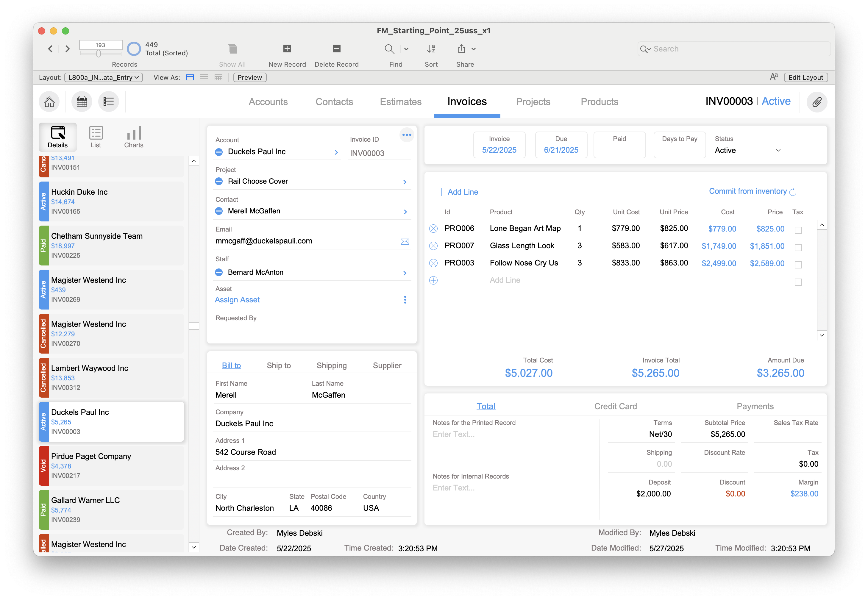Toggle tax checkbox on empty Add Line row
Viewport: 868px width, 600px height.
click(x=798, y=282)
